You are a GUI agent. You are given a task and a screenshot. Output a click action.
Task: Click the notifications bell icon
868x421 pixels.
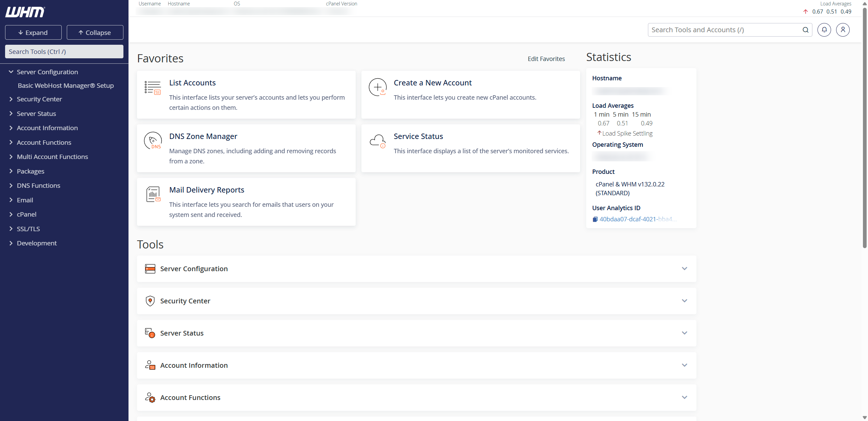pos(824,30)
